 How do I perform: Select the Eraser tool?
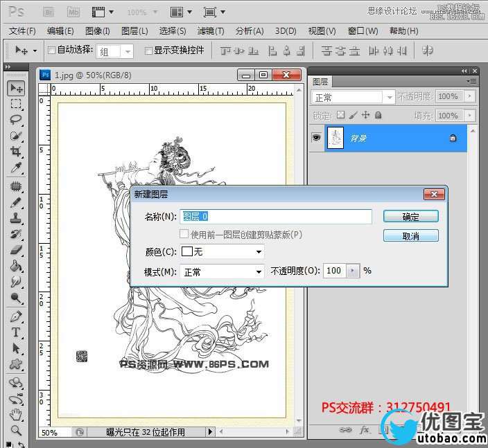pos(16,250)
